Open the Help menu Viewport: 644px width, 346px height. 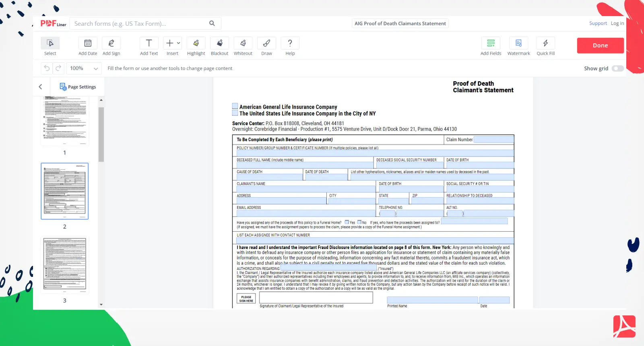290,47
